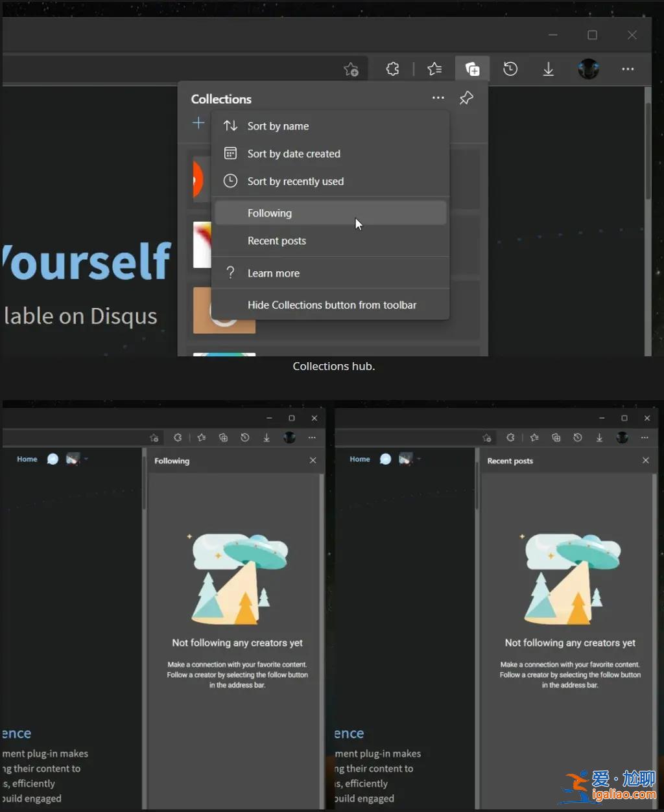Open the Extensions icon
Viewport: 664px width, 812px height.
392,69
